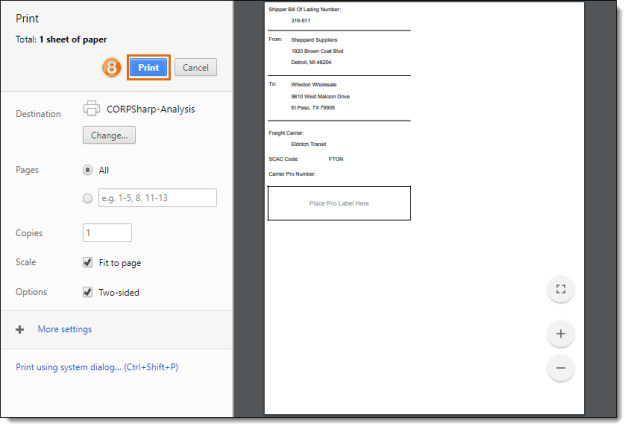
Task: Click the Place Pro Label Here box
Action: (x=339, y=203)
